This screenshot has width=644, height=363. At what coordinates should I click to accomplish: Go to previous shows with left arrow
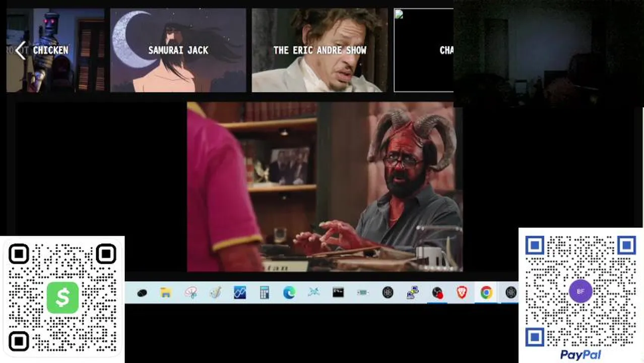click(x=20, y=50)
